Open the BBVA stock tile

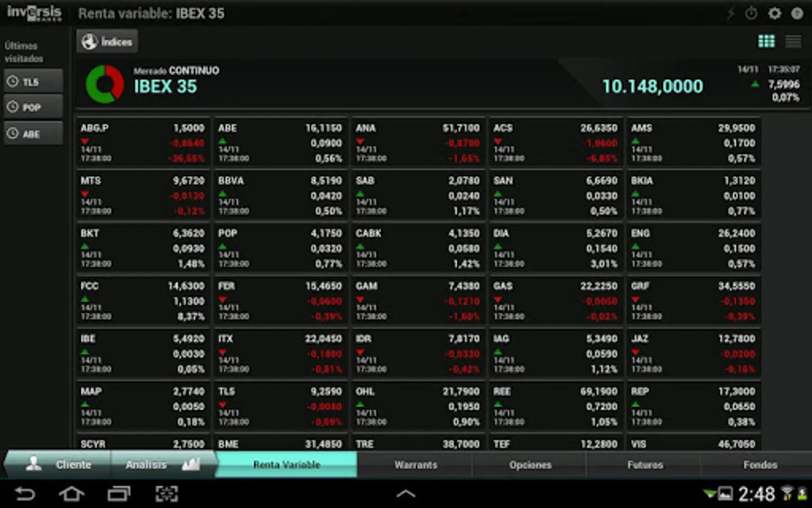(281, 195)
